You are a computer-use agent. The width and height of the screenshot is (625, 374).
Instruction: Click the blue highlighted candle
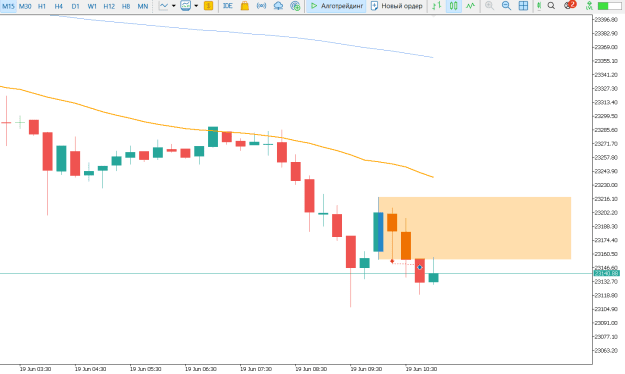click(x=378, y=232)
